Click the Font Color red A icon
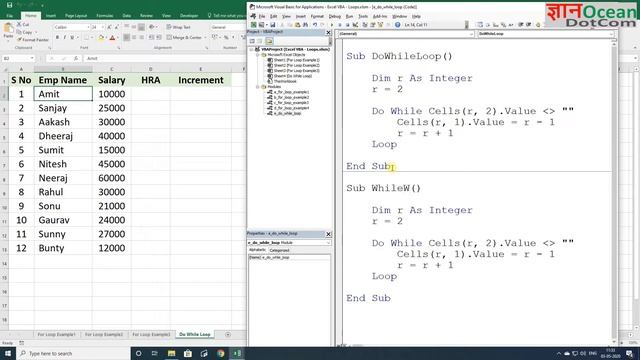 pos(112,38)
